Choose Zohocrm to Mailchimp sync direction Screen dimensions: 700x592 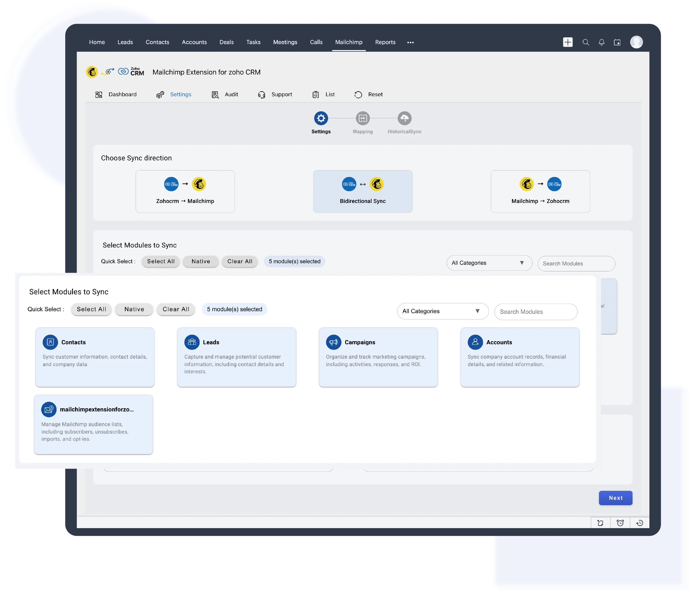tap(185, 191)
